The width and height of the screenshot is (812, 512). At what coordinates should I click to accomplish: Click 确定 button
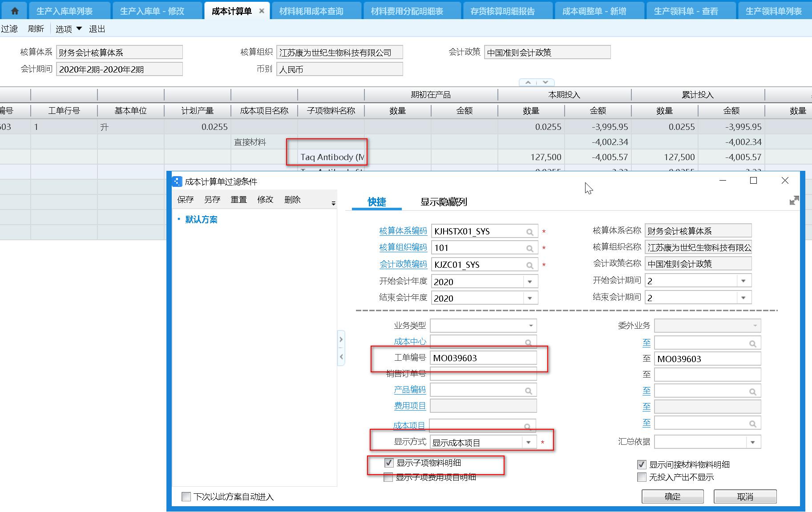tap(672, 496)
